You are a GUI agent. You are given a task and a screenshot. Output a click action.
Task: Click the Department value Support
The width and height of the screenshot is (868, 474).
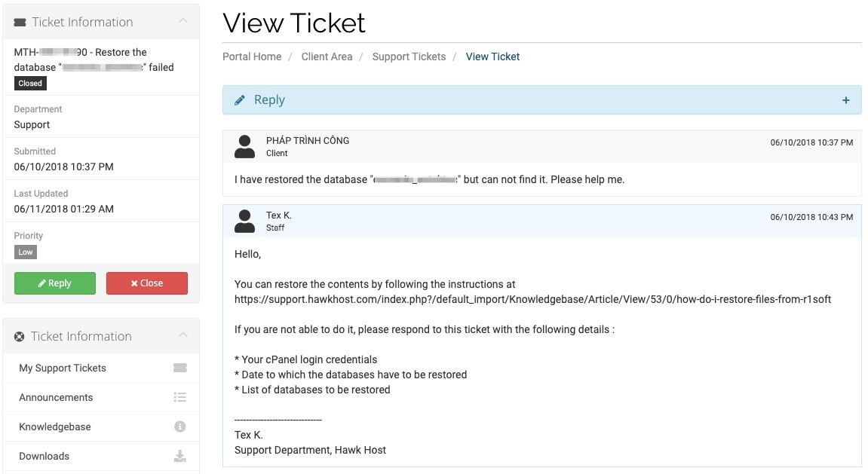pyautogui.click(x=32, y=124)
